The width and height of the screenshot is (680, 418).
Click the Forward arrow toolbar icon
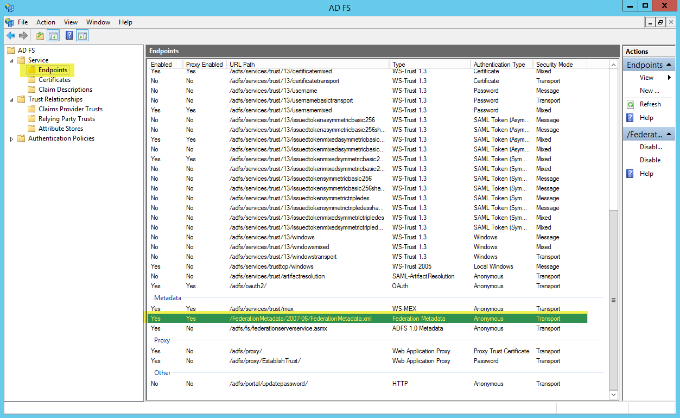pyautogui.click(x=22, y=34)
